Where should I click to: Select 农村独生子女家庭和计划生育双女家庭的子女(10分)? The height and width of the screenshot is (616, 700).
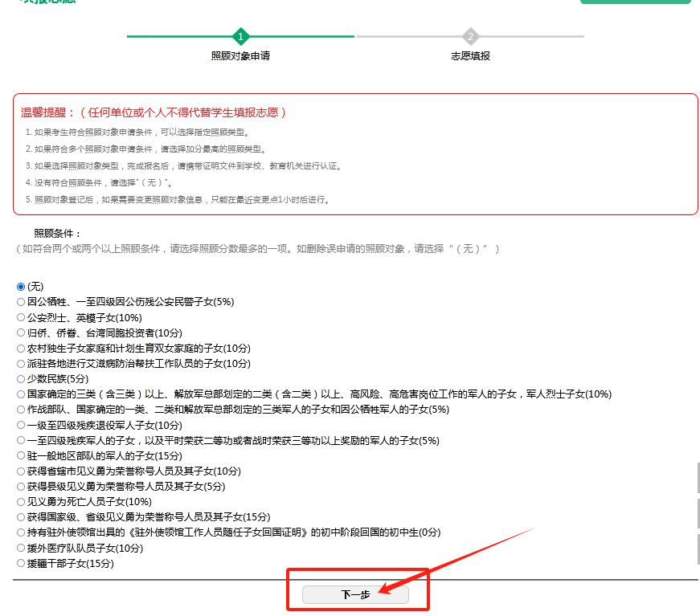pyautogui.click(x=21, y=349)
